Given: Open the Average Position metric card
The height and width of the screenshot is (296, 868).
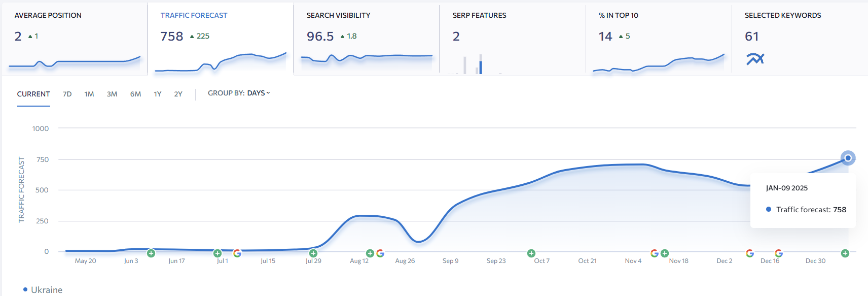Looking at the screenshot, I should [75, 39].
